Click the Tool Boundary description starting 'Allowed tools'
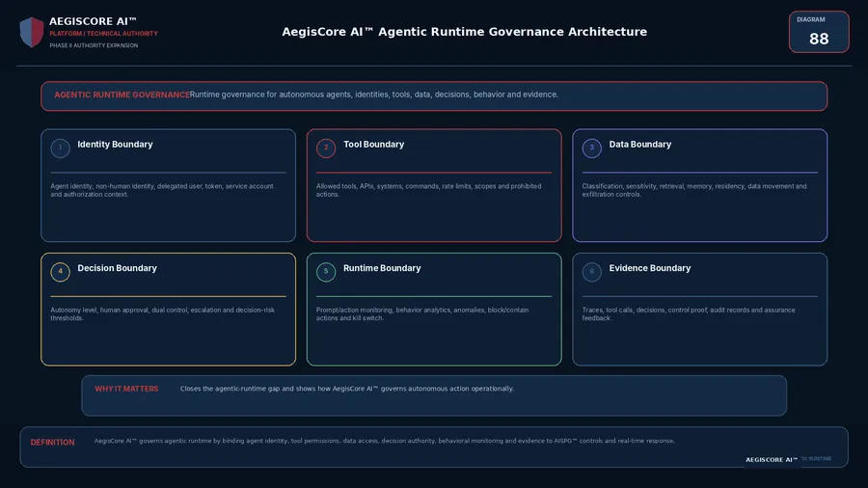Screen dimensions: 868x488 tap(428, 190)
